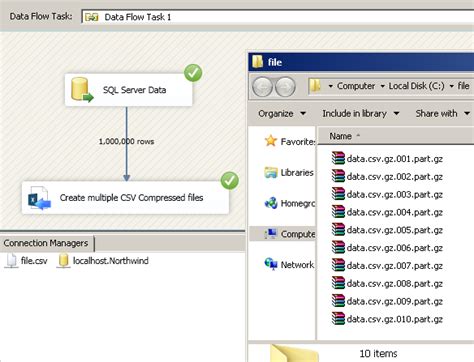Select the archive icon of data.csv.gz.002.part.gz

(x=338, y=176)
